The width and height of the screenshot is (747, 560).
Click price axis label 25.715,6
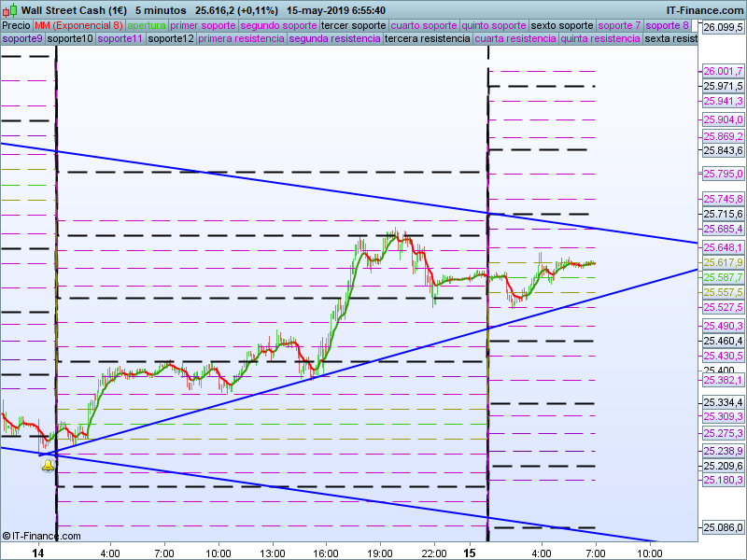click(x=723, y=214)
